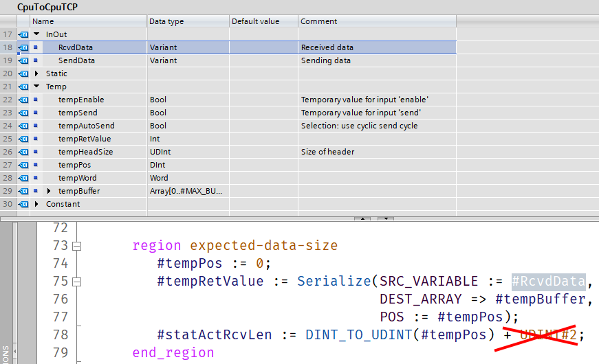Screen dimensions: 599x364
Task: Fold the Serialize statement at line 75
Action: click(x=76, y=282)
